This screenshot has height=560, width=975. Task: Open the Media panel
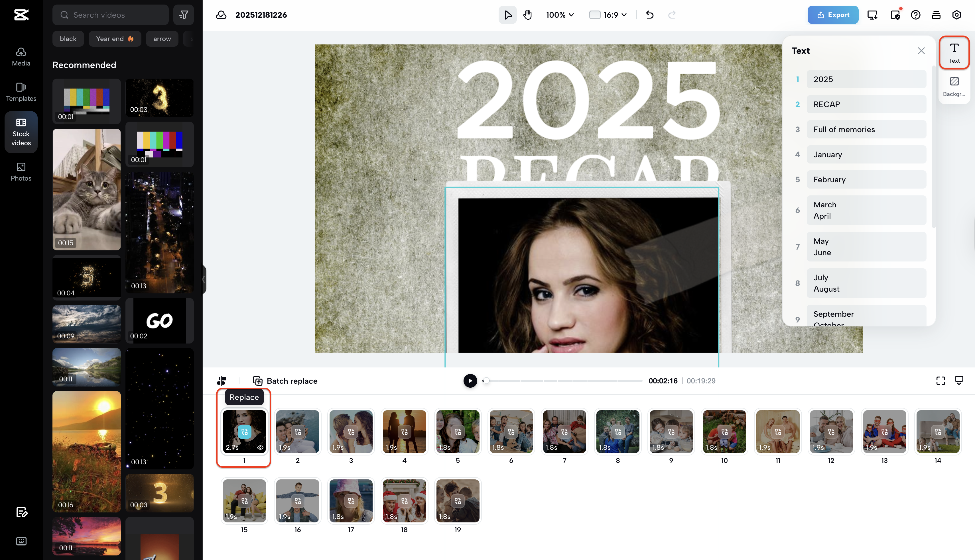click(x=21, y=57)
